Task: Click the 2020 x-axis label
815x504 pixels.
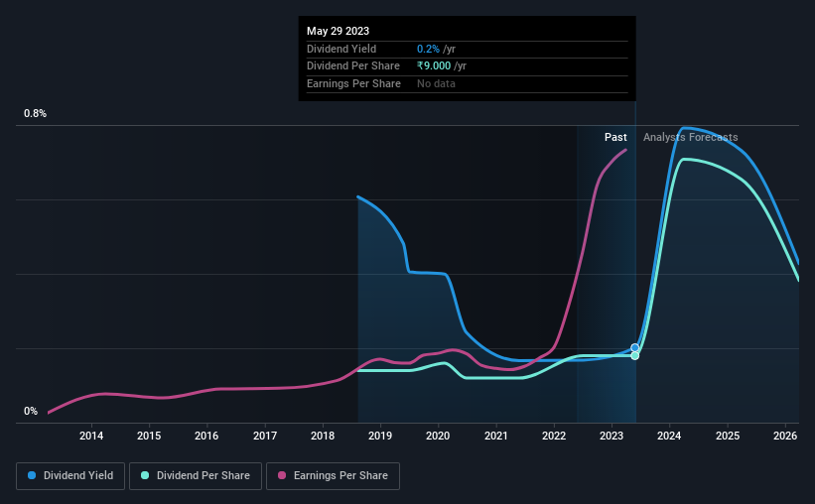Action: 438,436
